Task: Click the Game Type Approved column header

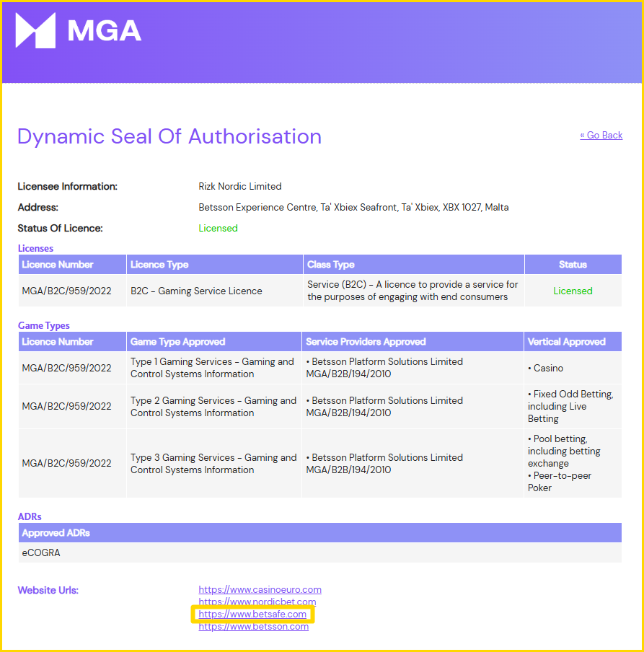Action: tap(213, 342)
